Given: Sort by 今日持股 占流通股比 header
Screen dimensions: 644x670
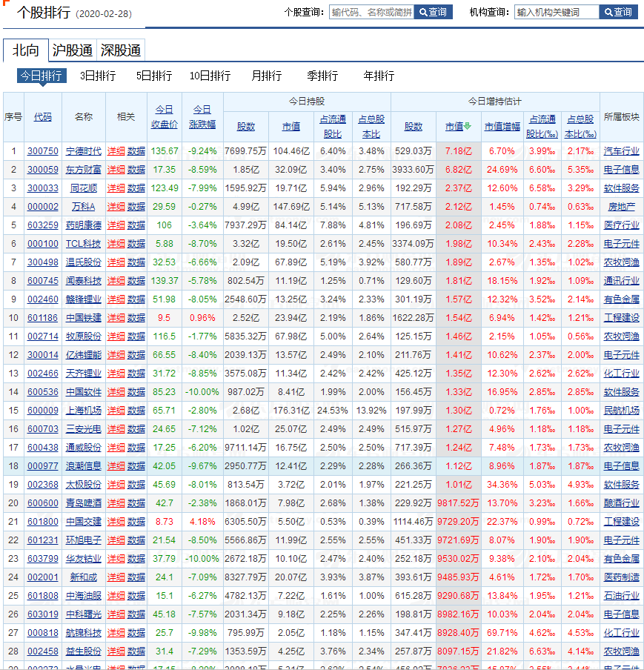Looking at the screenshot, I should [333, 127].
